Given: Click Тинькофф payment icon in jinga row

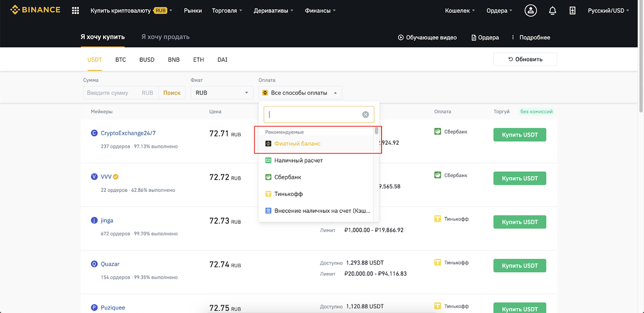Looking at the screenshot, I should coord(438,219).
